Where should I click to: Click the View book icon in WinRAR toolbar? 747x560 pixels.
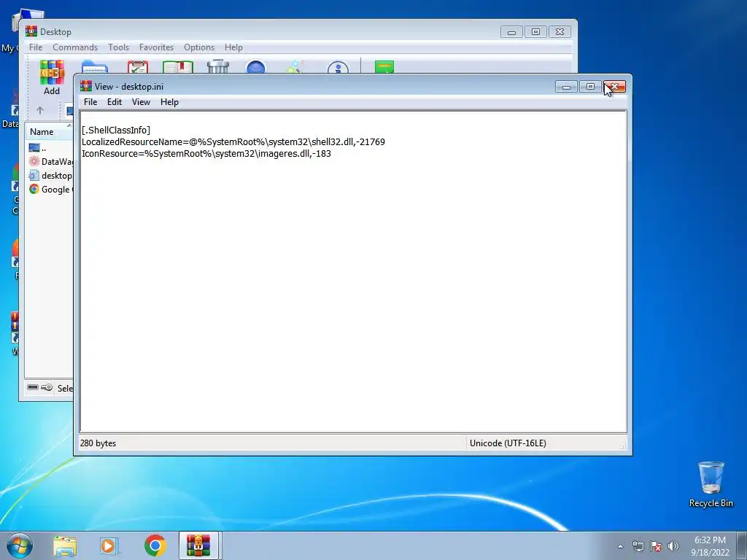pos(178,67)
